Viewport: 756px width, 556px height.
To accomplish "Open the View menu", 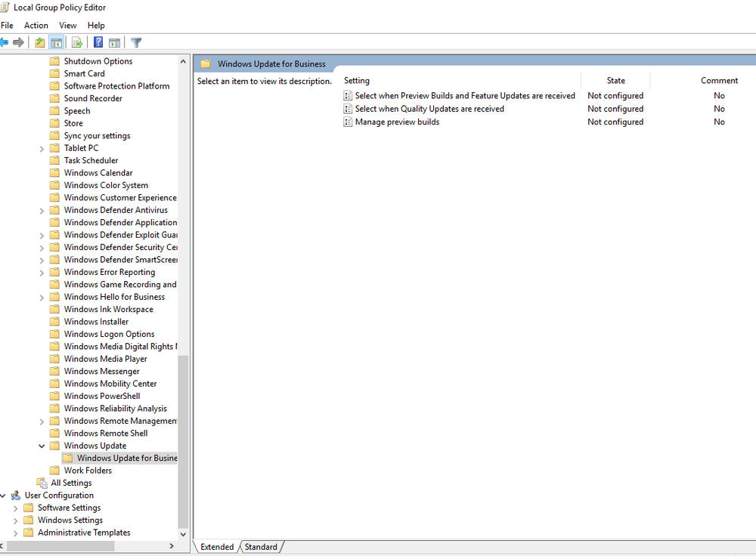I will 67,25.
